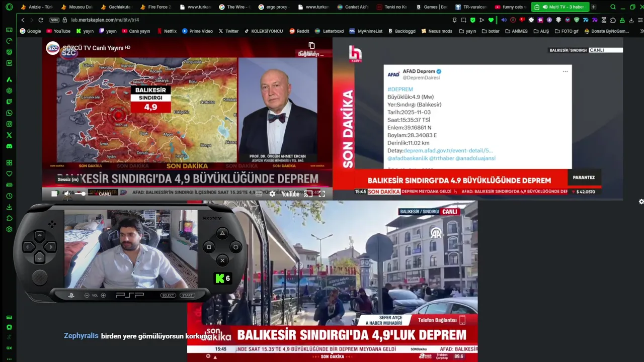Open the sidebar heart bookmarks icon
Viewport: 644px width, 362px height.
point(9,174)
